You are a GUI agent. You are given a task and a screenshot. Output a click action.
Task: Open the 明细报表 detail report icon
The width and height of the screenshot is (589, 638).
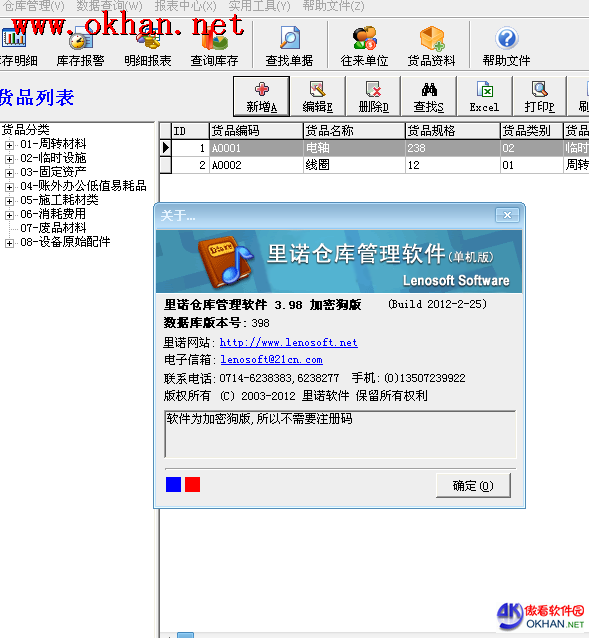coord(148,48)
